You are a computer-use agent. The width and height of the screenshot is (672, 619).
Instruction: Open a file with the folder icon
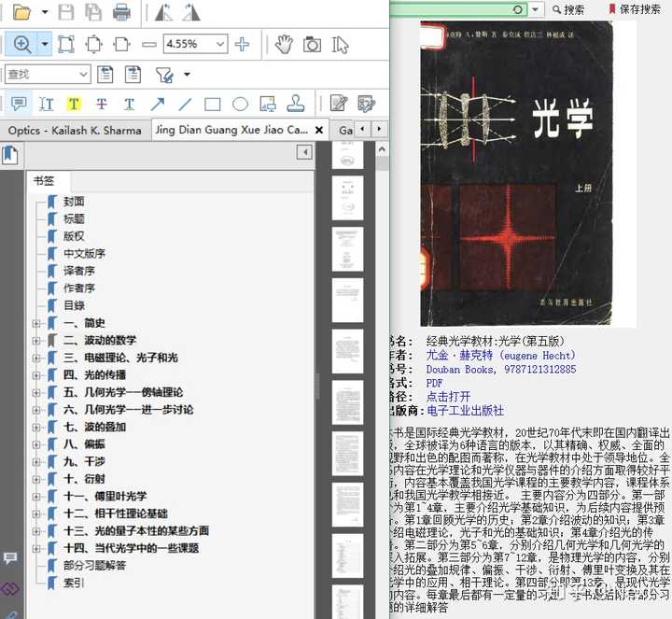pos(21,12)
